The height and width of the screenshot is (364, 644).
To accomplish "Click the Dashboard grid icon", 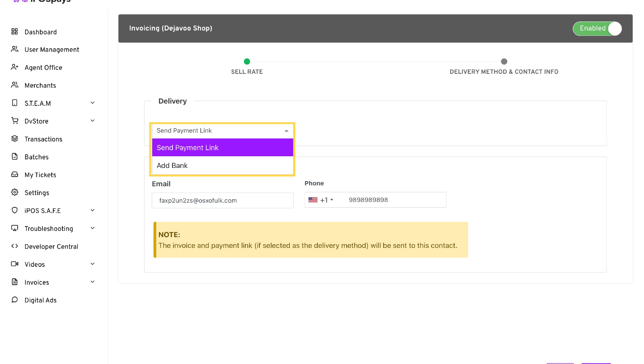I will (14, 32).
